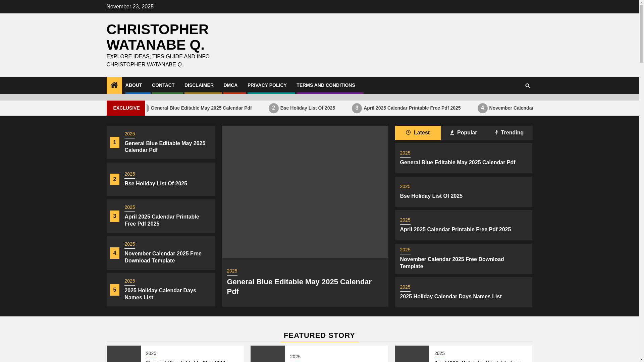
Task: Open the PRIVACY POLICY page
Action: coord(267,85)
